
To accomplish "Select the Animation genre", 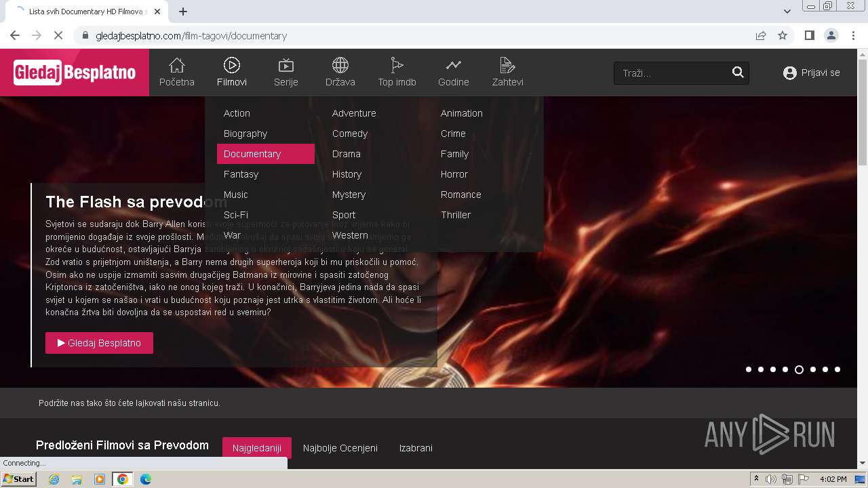I will [462, 113].
